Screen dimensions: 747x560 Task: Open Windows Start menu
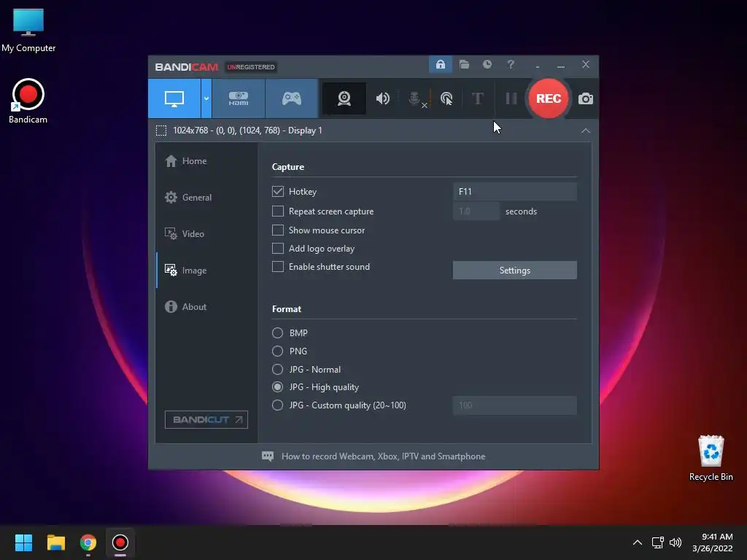click(x=24, y=542)
